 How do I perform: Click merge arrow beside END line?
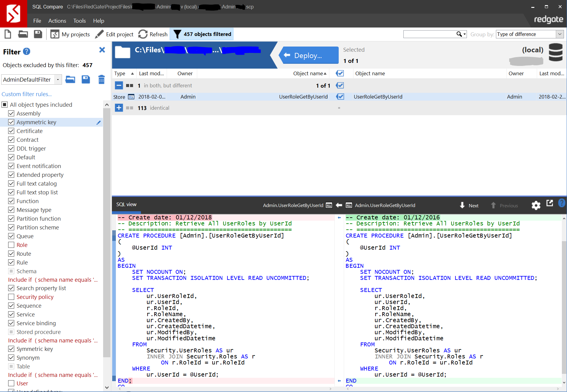[x=339, y=381]
